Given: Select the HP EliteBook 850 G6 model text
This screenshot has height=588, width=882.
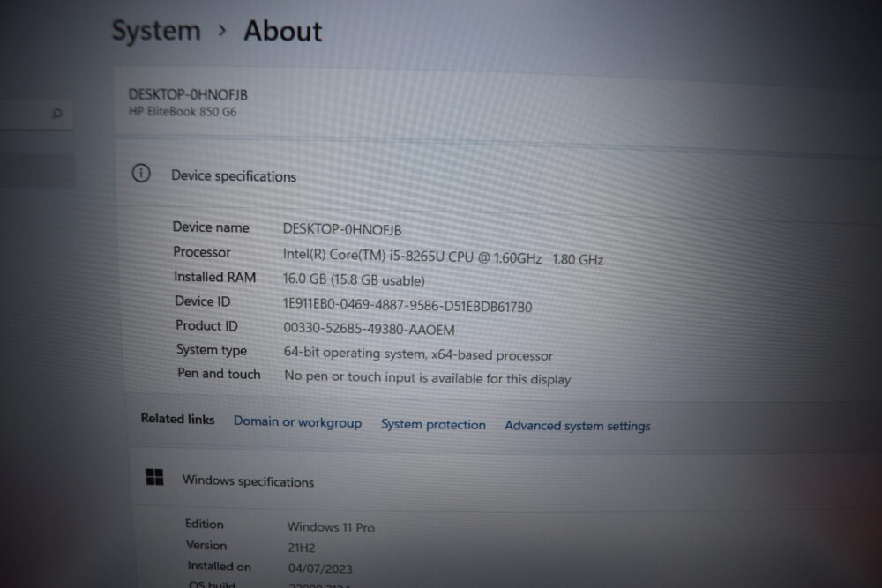Looking at the screenshot, I should coord(183,111).
